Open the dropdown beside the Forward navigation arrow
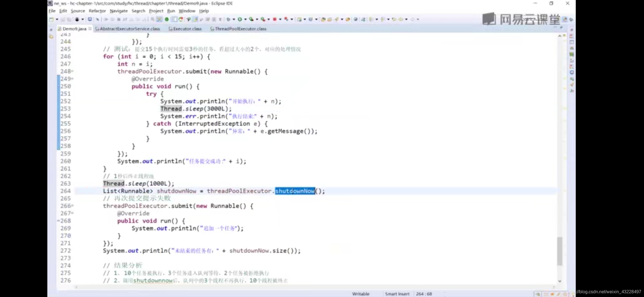The height and width of the screenshot is (297, 644). click(x=418, y=19)
